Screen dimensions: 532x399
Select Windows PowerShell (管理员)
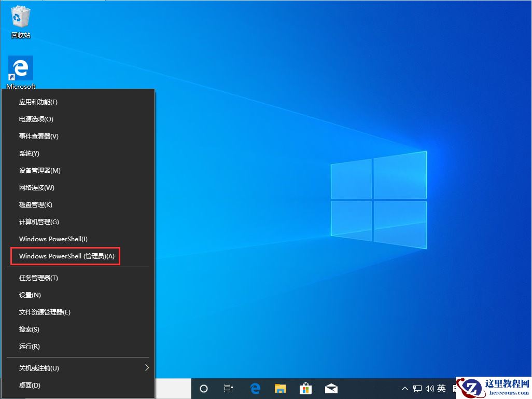[x=65, y=256]
